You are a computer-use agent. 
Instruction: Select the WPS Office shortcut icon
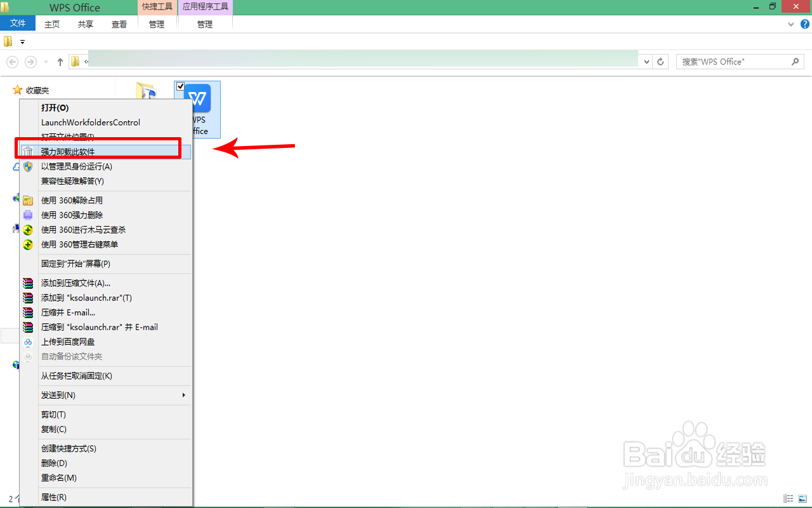(197, 109)
